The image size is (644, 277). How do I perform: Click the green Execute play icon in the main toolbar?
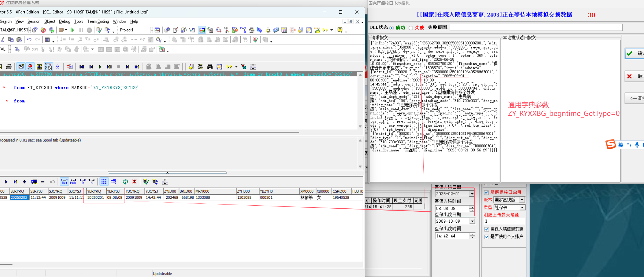[73, 30]
